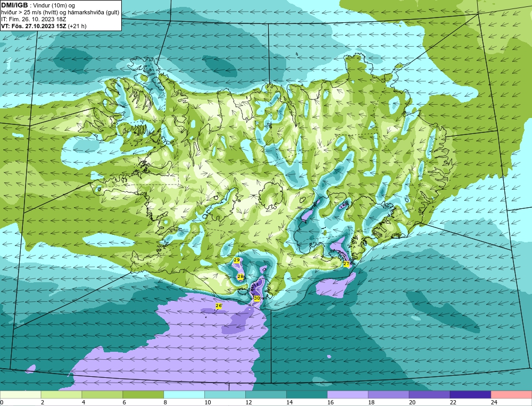Screen dimensions: 532x406
Task: Click the 0–2 m/s legend color swatch
Action: coord(21,395)
